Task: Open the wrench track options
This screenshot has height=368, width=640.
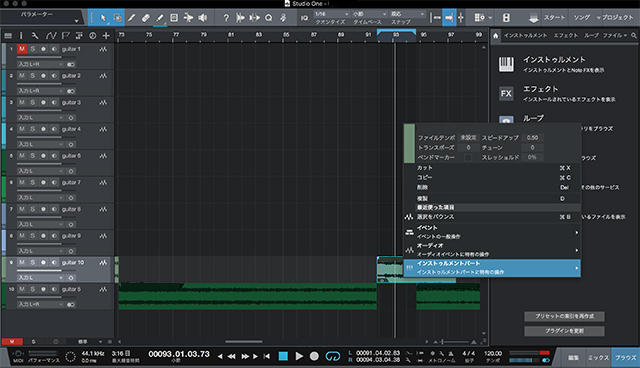Action: 35,36
